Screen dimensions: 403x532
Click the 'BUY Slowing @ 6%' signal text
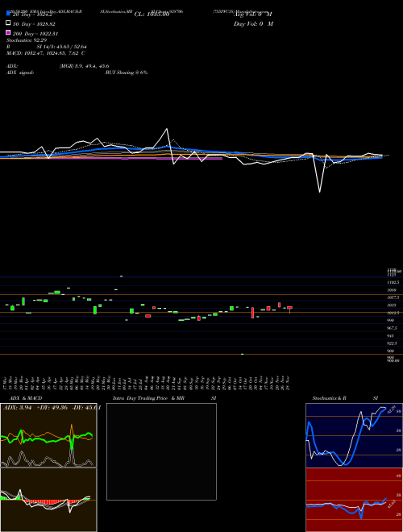point(127,73)
